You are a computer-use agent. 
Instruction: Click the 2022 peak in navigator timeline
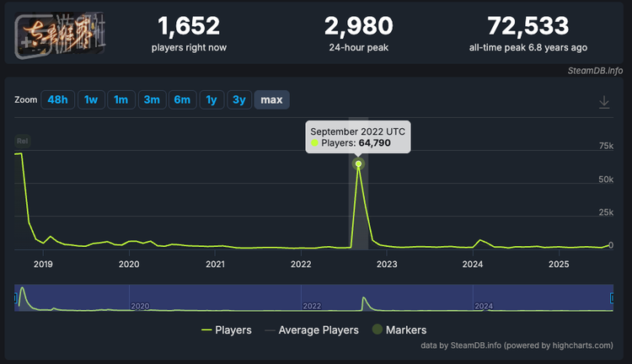click(363, 302)
